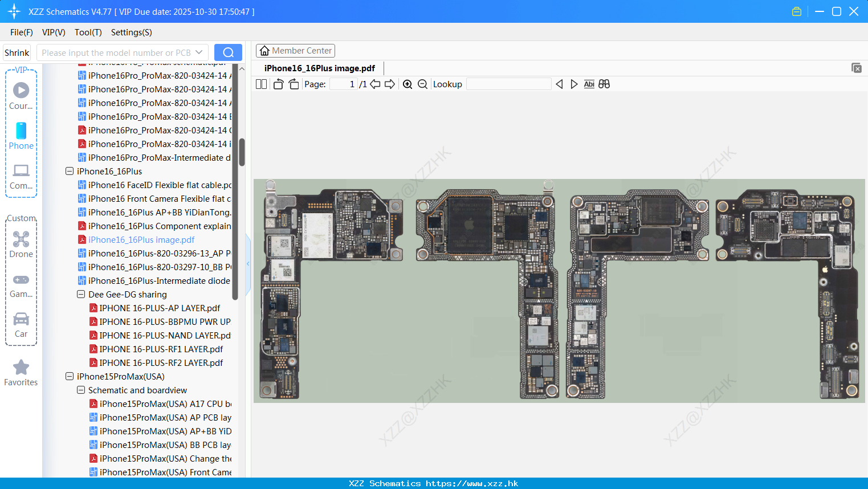Open the Courses section in sidebar

coord(21,96)
